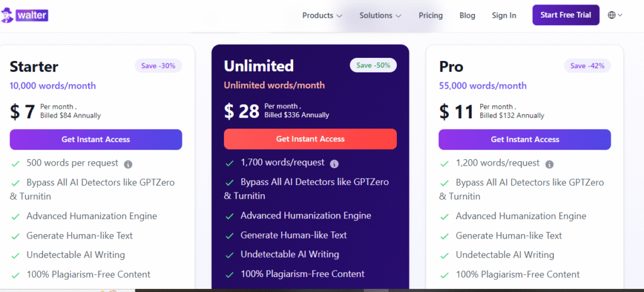
Task: Click info icon beside 500 words per request
Action: pos(128,164)
